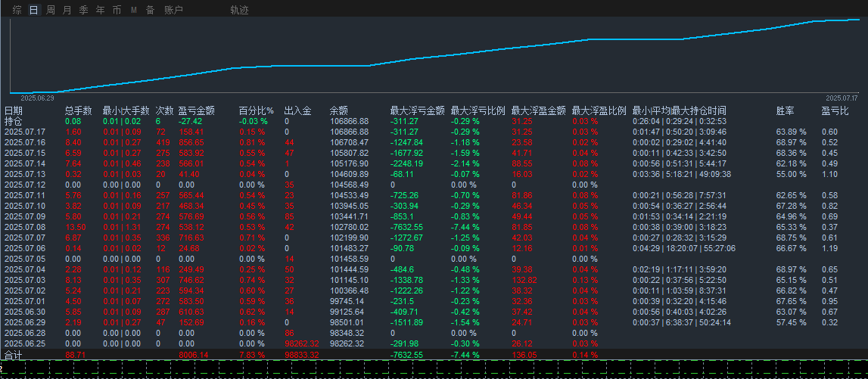Viewport: 868px width, 379px height.
Task: Select the 2025.07.03 date row
Action: (x=24, y=279)
